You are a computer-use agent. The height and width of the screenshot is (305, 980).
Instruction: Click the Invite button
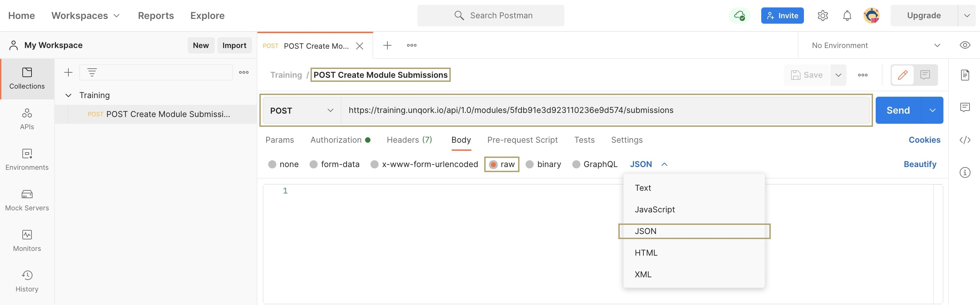tap(782, 16)
